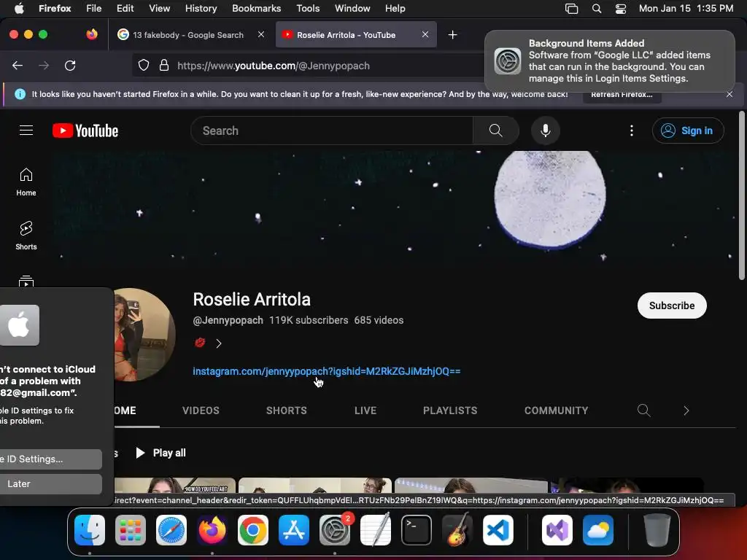Viewport: 747px width, 560px height.
Task: Dismiss the Refresh Firefox notification bar
Action: [729, 94]
